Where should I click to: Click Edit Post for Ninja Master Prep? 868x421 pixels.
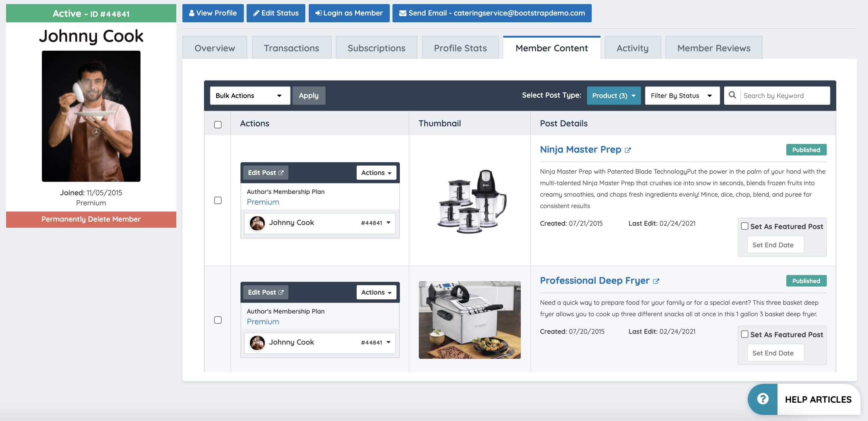pyautogui.click(x=265, y=173)
